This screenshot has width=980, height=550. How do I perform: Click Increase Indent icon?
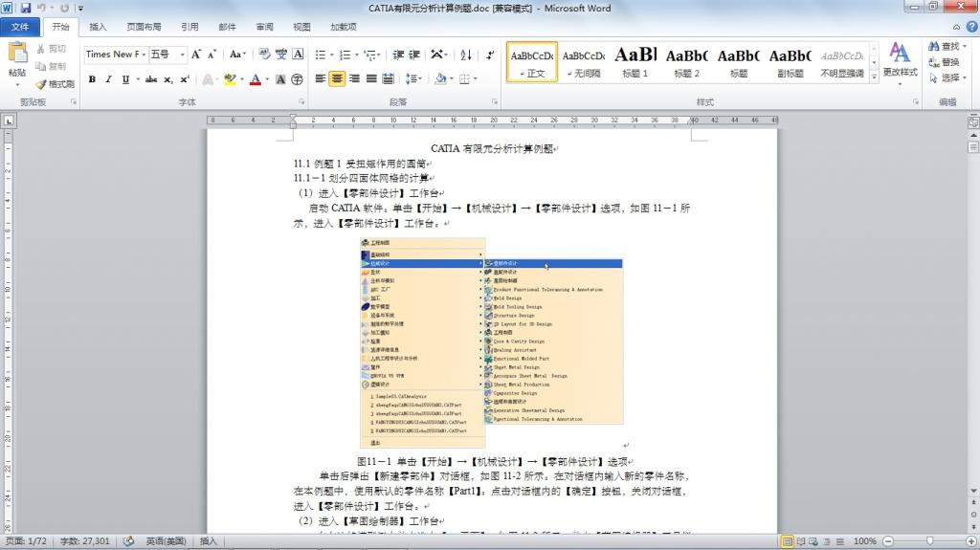click(414, 55)
